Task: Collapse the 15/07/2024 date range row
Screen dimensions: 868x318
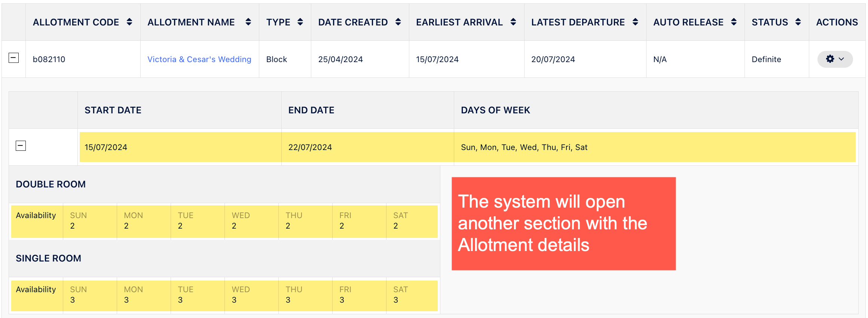Action: pyautogui.click(x=21, y=146)
